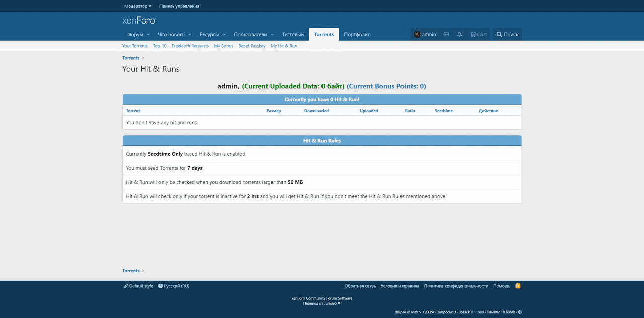644x318 pixels.
Task: Open the admin account avatar menu
Action: [x=425, y=35]
